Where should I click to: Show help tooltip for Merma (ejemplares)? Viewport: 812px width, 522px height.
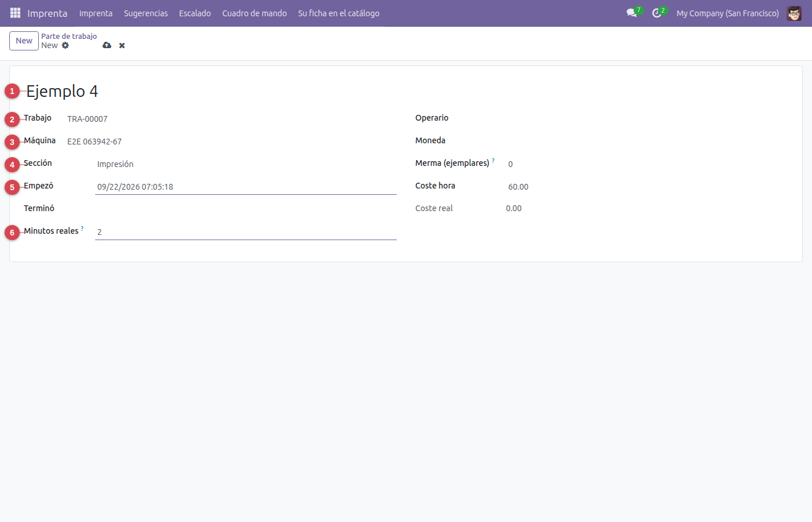point(494,161)
